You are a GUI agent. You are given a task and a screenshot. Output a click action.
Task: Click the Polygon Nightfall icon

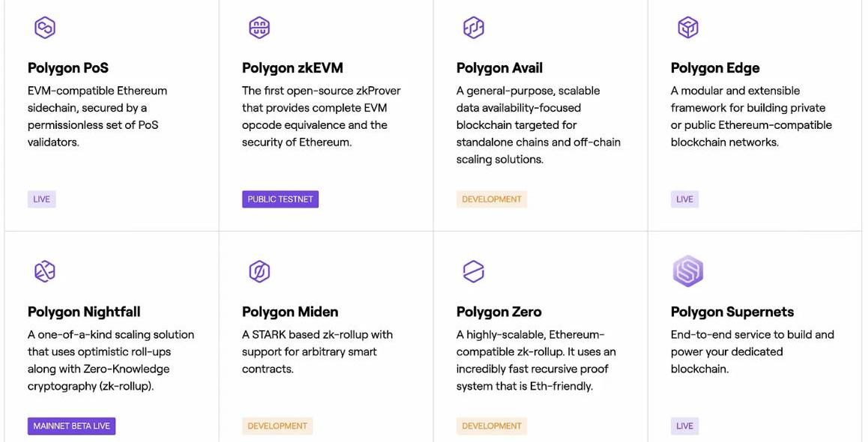45,271
